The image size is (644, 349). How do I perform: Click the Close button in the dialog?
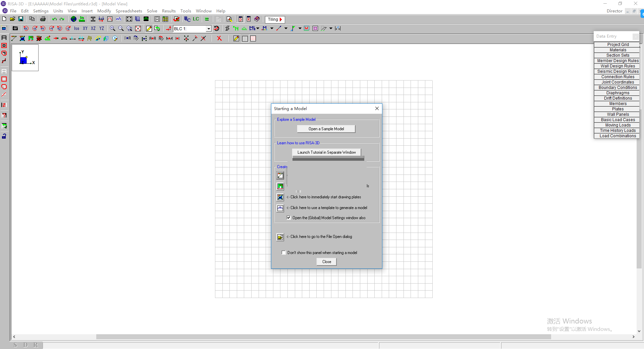coord(327,262)
